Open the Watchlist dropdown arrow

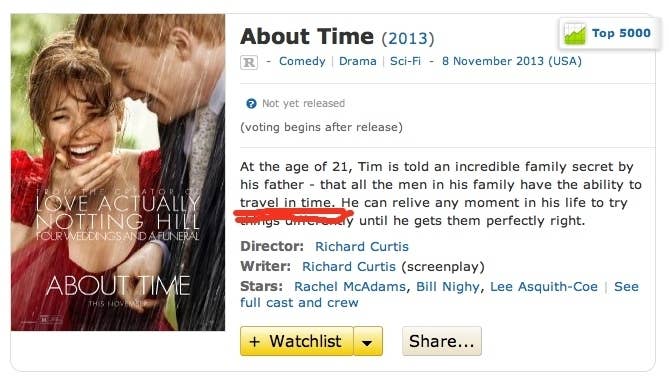tap(368, 341)
